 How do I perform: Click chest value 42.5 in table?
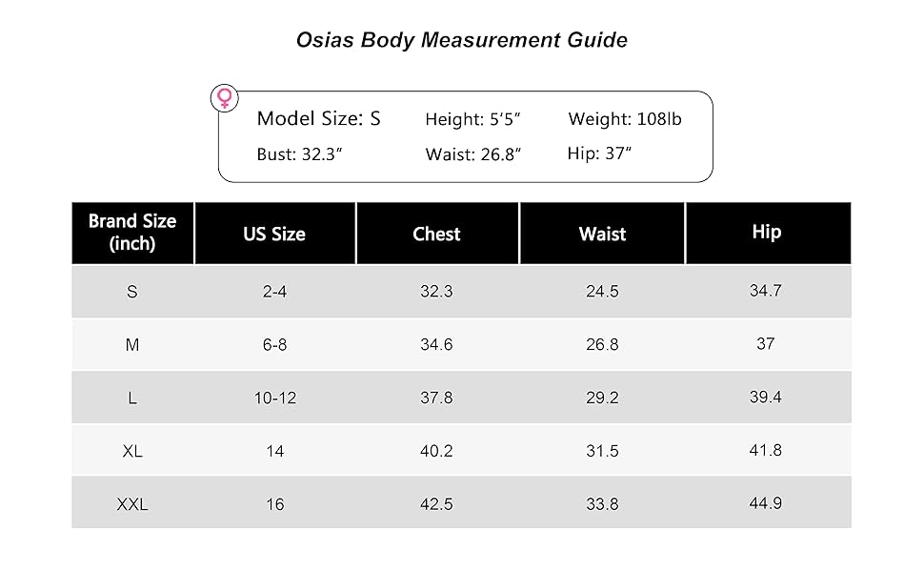(436, 504)
